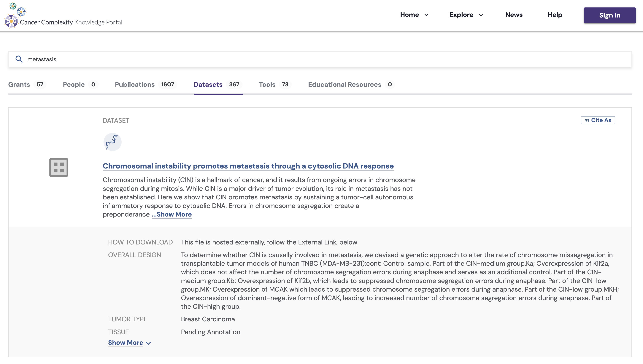Open the Chromosomal instability dataset title link

[x=248, y=166]
